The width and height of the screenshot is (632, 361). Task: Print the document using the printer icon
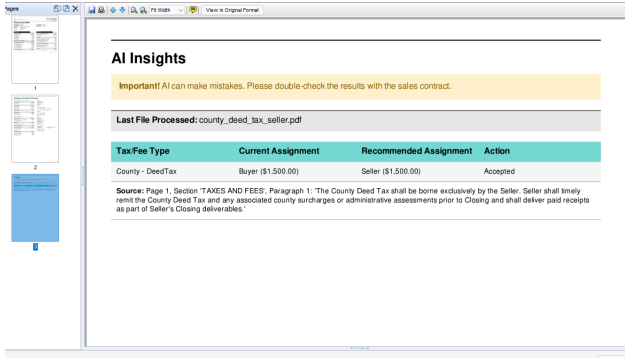click(102, 10)
